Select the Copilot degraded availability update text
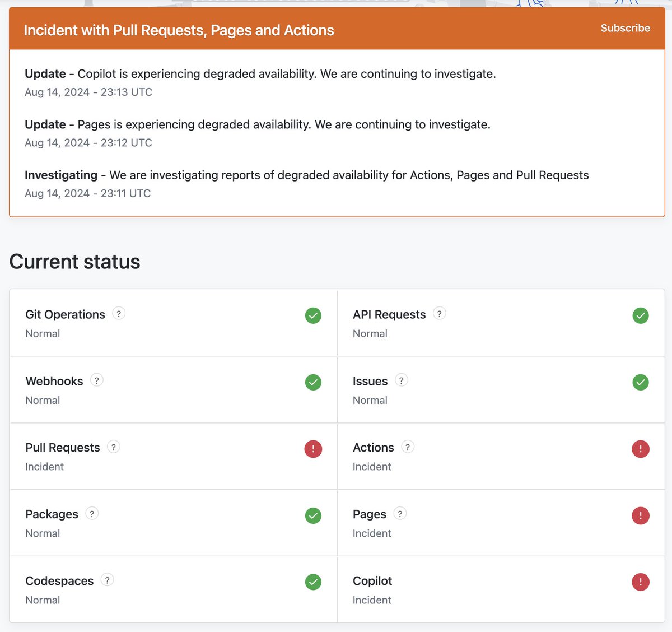The image size is (672, 632). pyautogui.click(x=260, y=74)
